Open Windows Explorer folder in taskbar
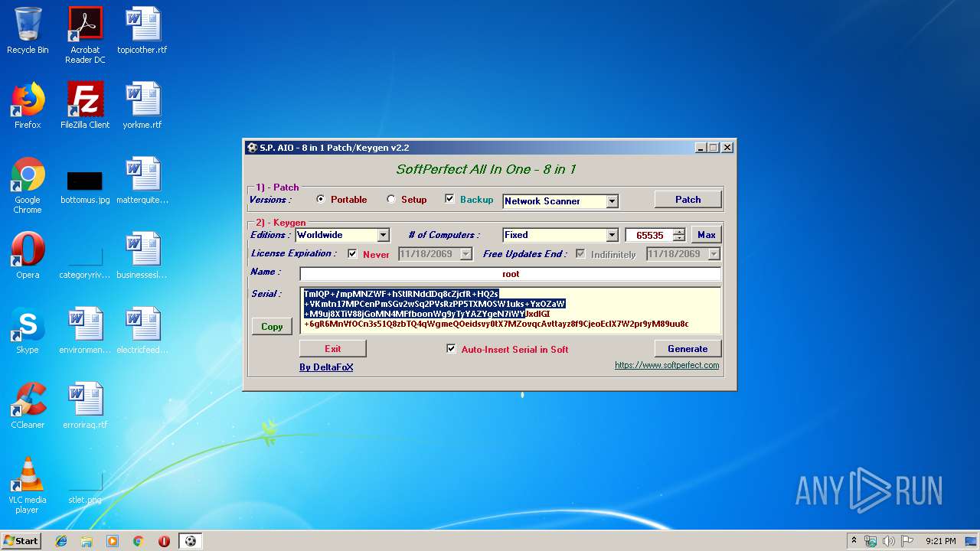Viewport: 980px width, 551px height. click(x=87, y=541)
